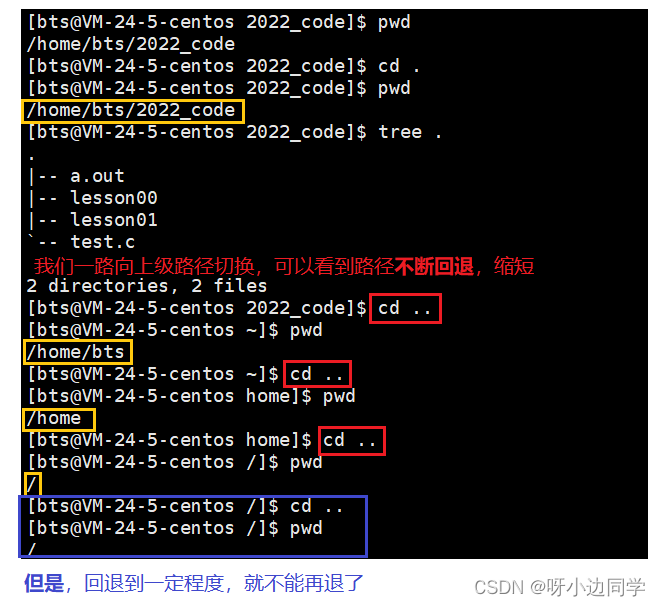
Task: Click the red-boxed 'cd ..' at home]$ prompt
Action: [x=351, y=441]
